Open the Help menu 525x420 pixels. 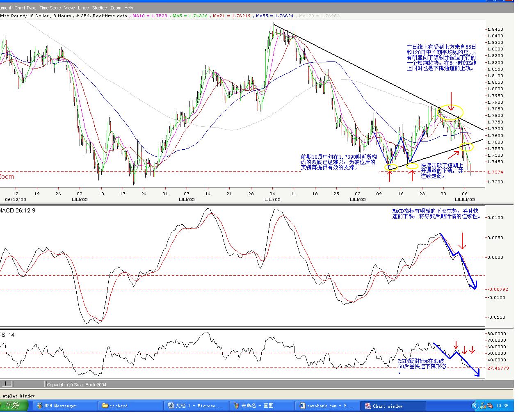[128, 8]
